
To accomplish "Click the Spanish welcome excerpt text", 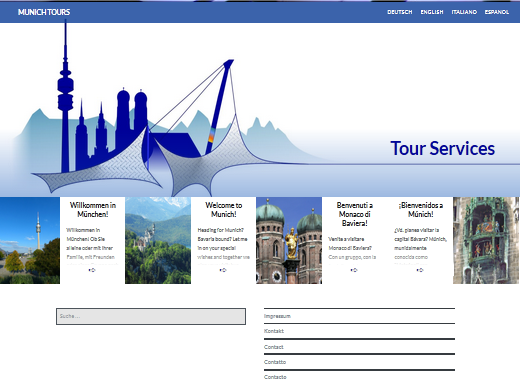I will point(421,247).
